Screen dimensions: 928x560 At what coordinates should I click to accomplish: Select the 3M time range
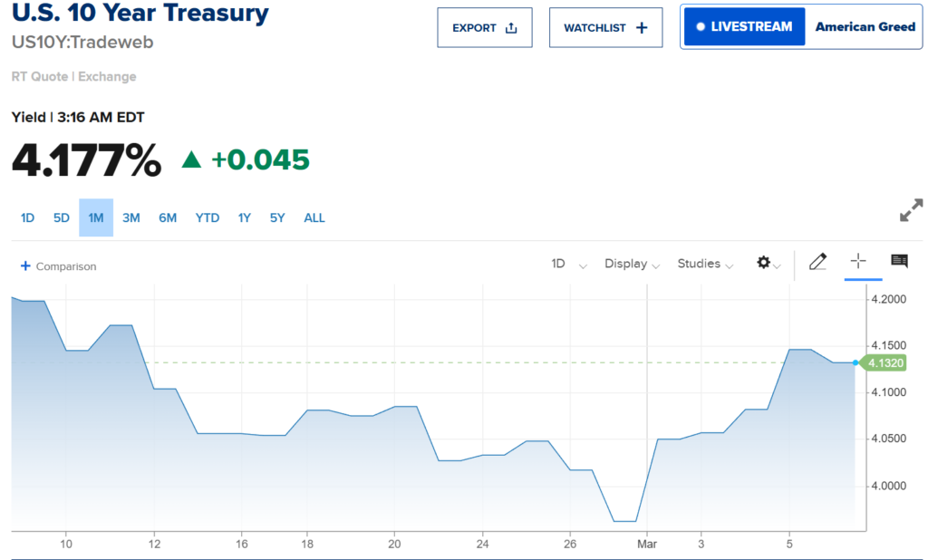[x=131, y=217]
